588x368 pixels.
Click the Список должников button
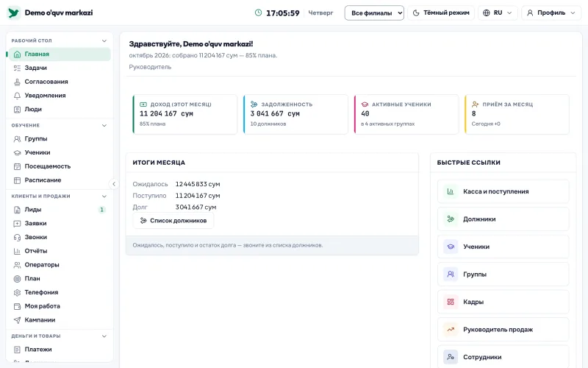click(173, 221)
